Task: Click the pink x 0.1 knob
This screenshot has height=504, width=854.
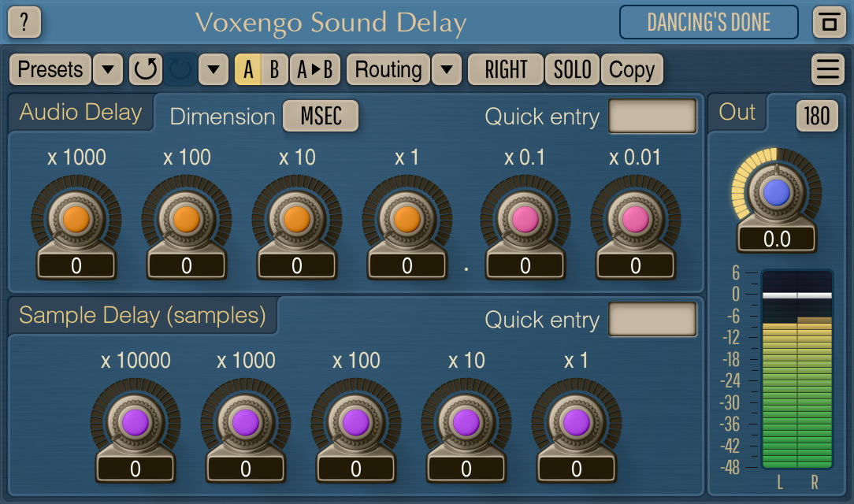Action: [525, 219]
